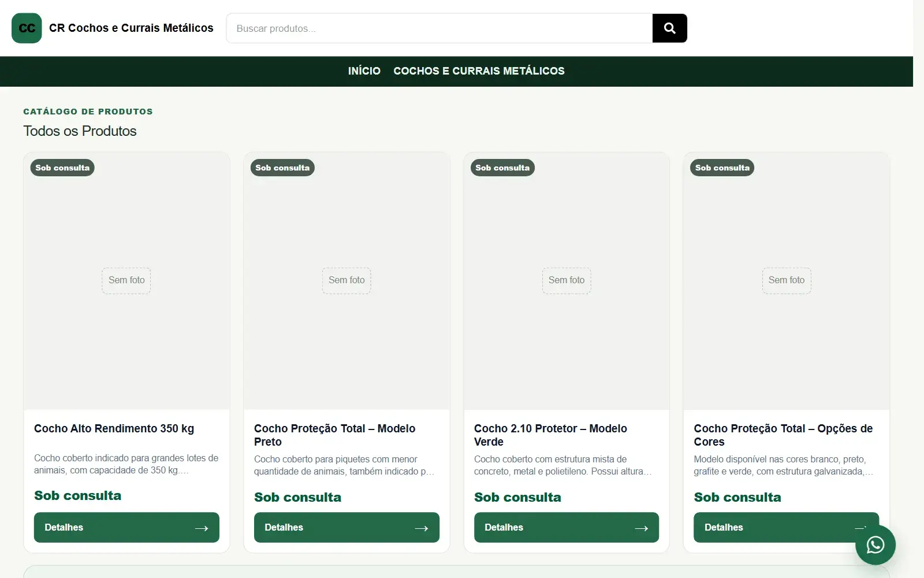924x578 pixels.
Task: Click image placeholder of Cocho Proteção Total Opções de Cores
Action: click(787, 281)
